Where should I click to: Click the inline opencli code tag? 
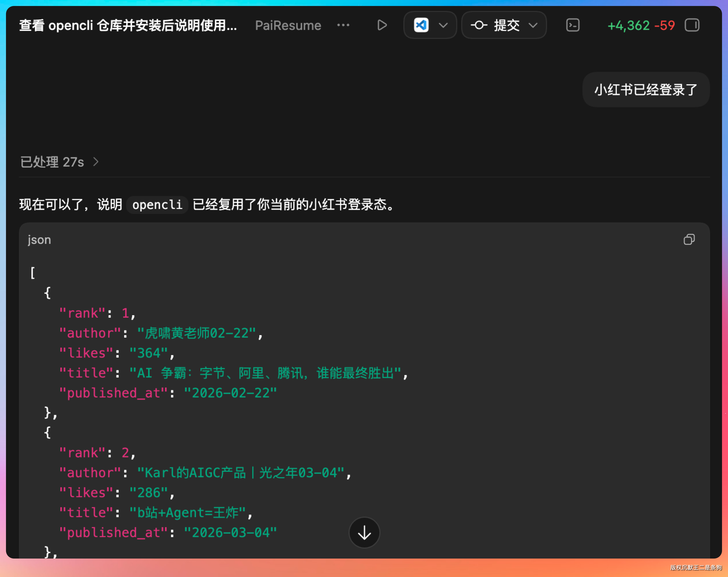coord(157,205)
